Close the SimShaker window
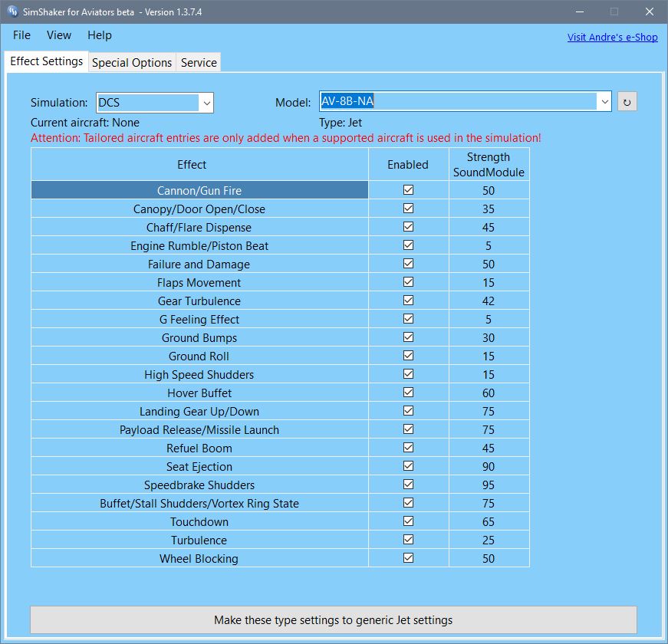This screenshot has height=644, width=668. pos(649,11)
